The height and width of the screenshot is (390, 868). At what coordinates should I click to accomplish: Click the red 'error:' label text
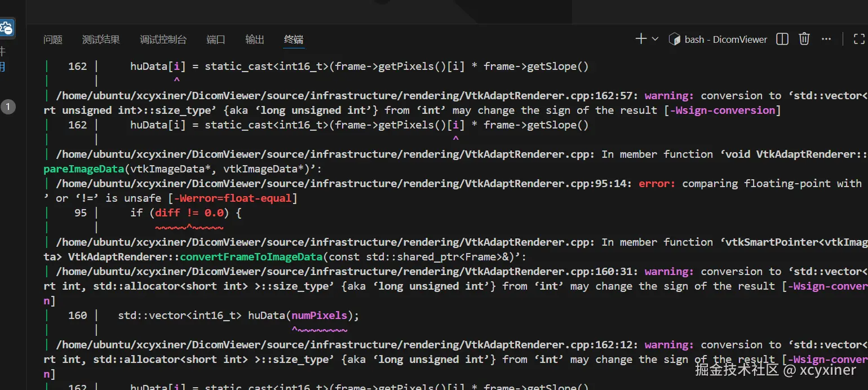pos(657,184)
